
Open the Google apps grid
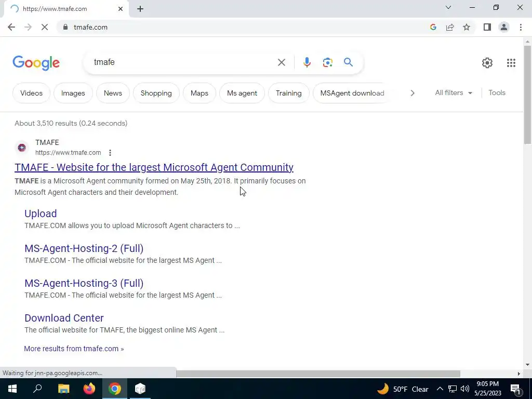511,63
